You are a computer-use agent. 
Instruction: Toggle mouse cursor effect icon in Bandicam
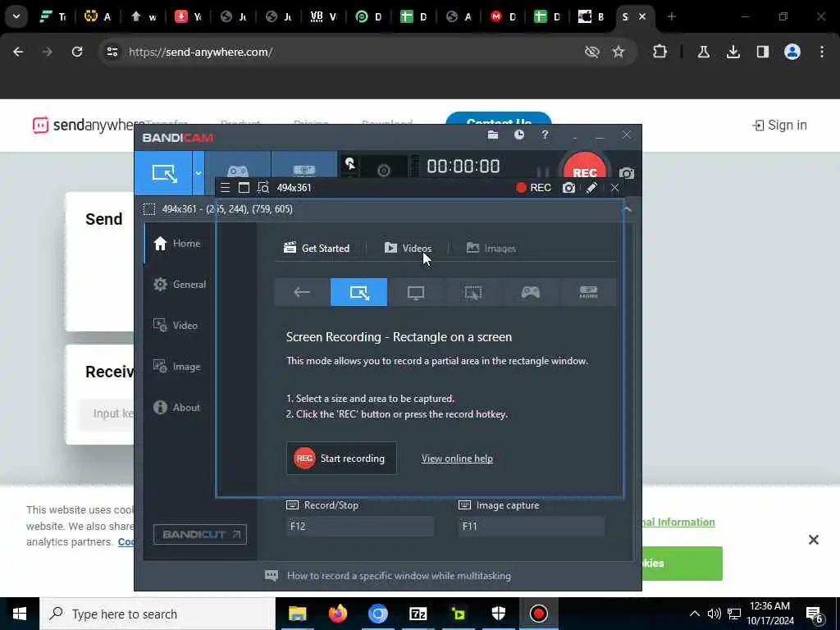click(349, 164)
